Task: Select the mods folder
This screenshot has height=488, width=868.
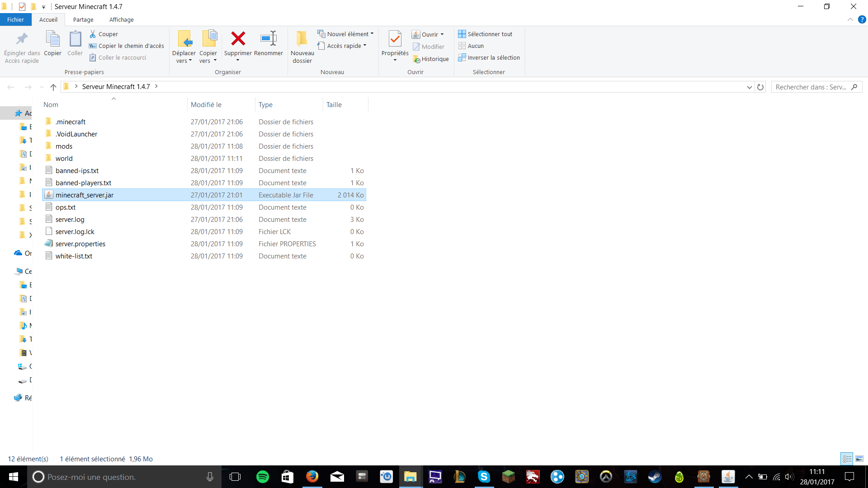Action: [204, 146]
